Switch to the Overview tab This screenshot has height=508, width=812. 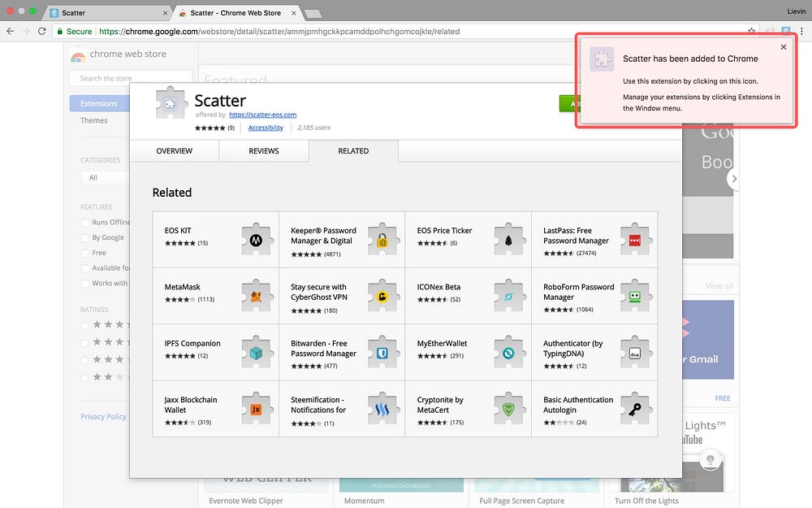(174, 151)
